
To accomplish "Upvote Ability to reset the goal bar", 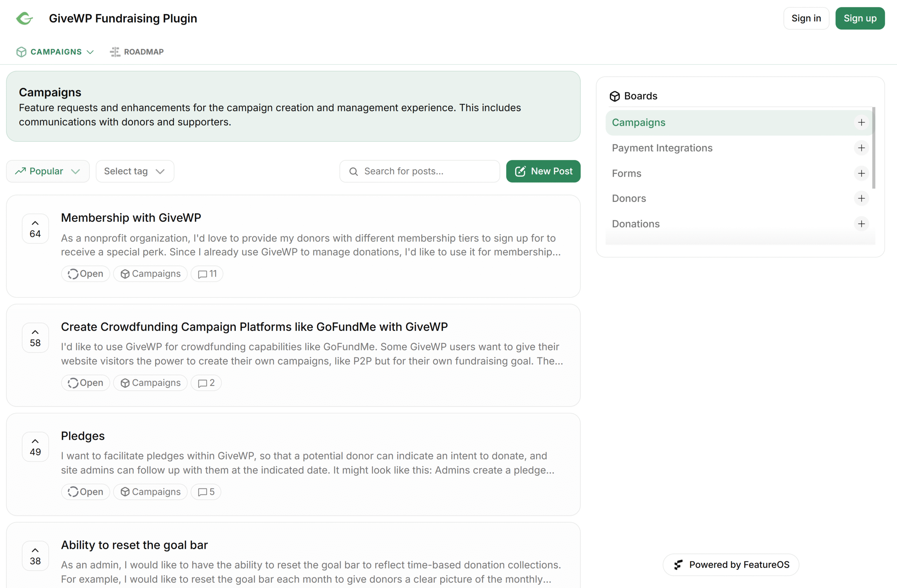I will [35, 555].
